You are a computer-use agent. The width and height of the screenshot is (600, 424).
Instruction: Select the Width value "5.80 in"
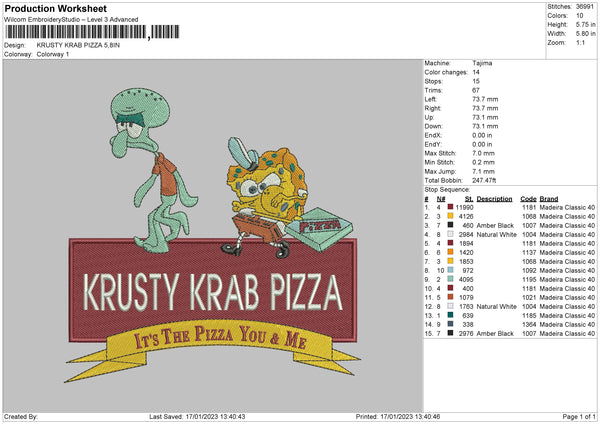point(585,34)
